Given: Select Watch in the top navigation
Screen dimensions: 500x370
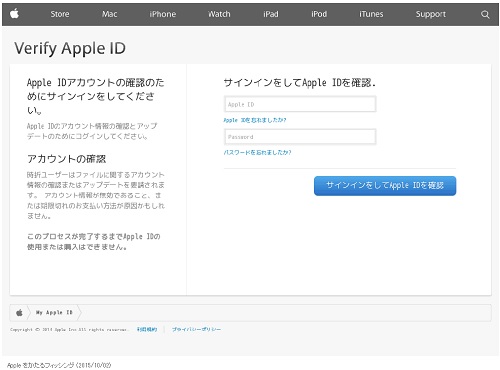Looking at the screenshot, I should point(219,14).
